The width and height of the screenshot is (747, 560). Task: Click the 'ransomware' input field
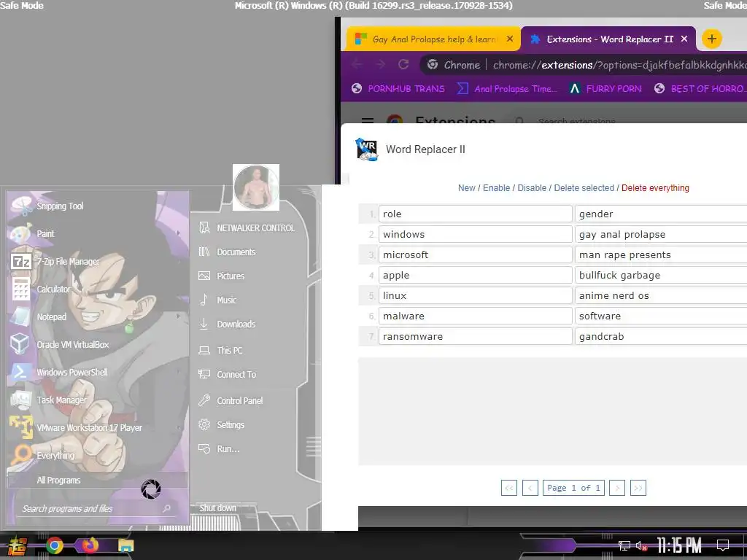point(476,337)
